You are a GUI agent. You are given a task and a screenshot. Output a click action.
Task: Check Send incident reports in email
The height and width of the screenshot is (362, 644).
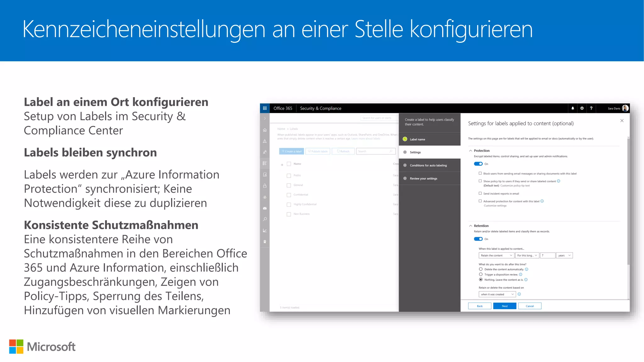pyautogui.click(x=480, y=193)
